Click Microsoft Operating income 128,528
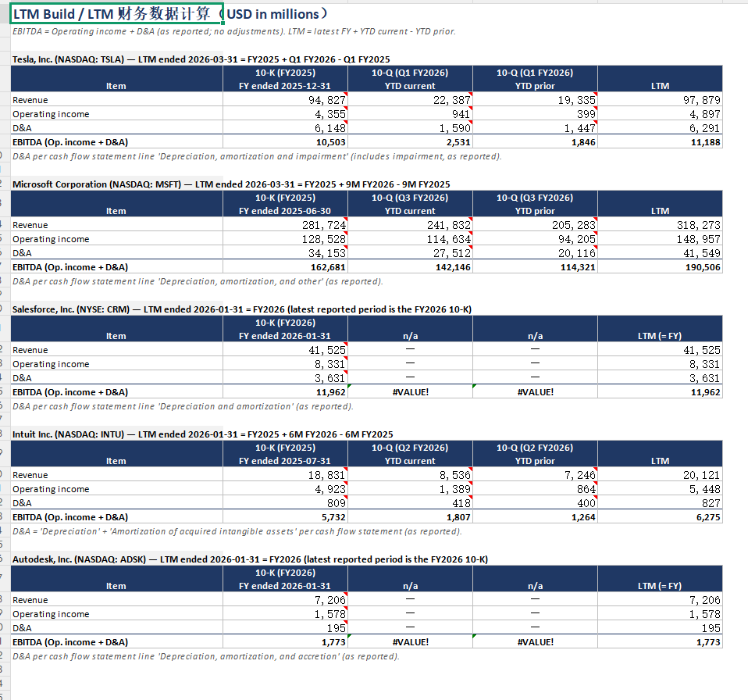The image size is (748, 700). click(x=285, y=239)
